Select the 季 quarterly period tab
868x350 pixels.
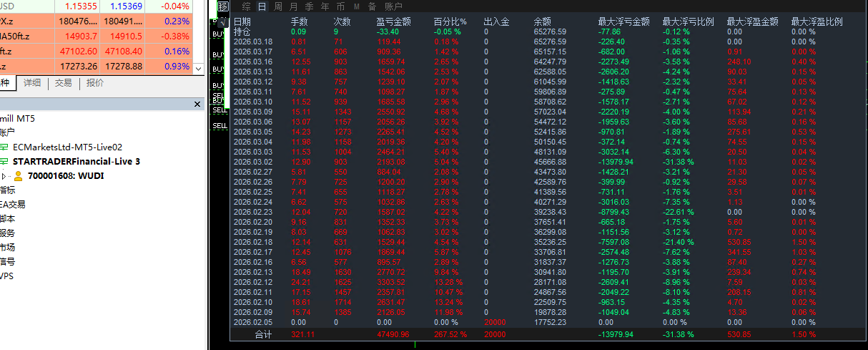tap(310, 6)
